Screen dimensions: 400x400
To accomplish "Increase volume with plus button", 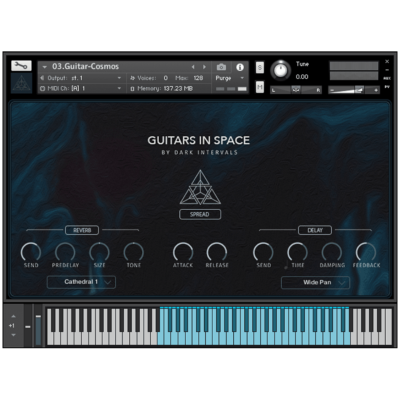I will 376,90.
